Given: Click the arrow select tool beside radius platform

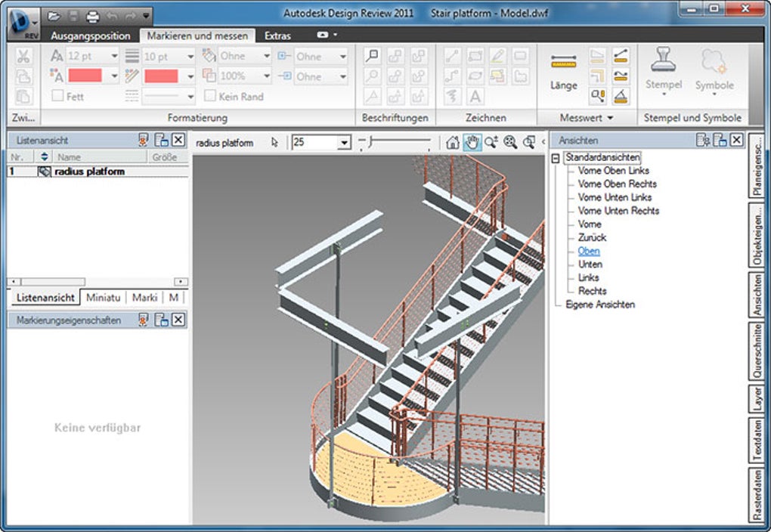Looking at the screenshot, I should point(275,142).
